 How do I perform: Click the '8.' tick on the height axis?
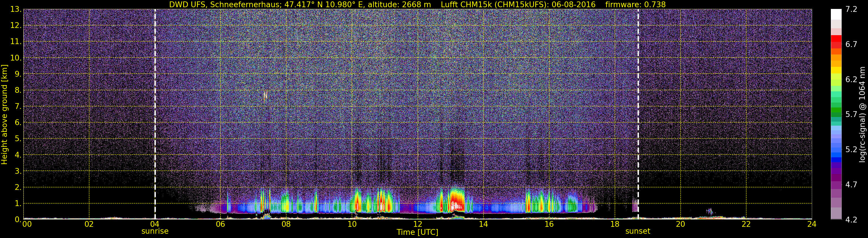click(x=18, y=90)
